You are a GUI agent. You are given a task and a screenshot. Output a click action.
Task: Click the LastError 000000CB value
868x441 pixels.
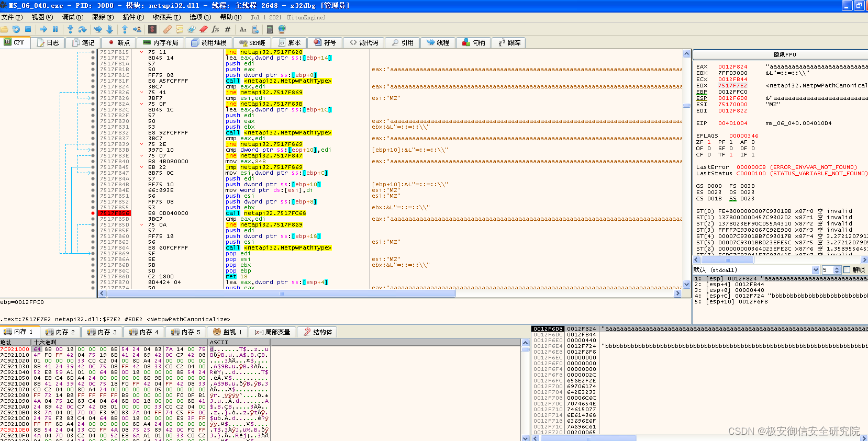[751, 167]
